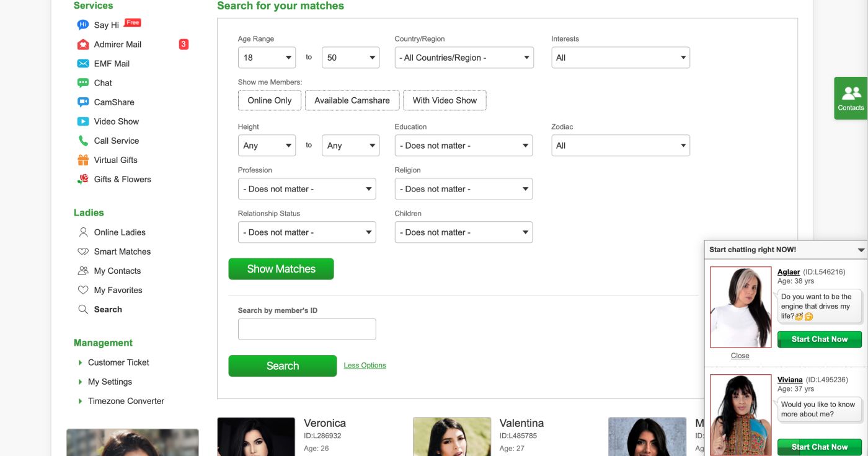Open the Profession dropdown

[307, 189]
